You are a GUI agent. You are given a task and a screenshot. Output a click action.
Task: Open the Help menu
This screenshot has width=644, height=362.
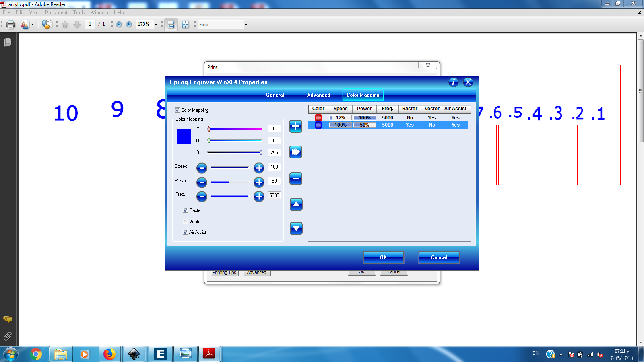point(119,12)
